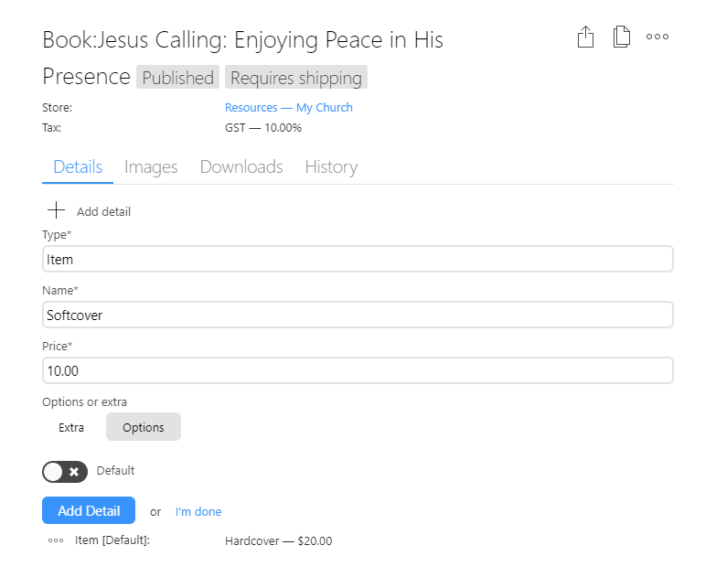716x588 pixels.
Task: Click the Add detail text label
Action: pyautogui.click(x=103, y=212)
